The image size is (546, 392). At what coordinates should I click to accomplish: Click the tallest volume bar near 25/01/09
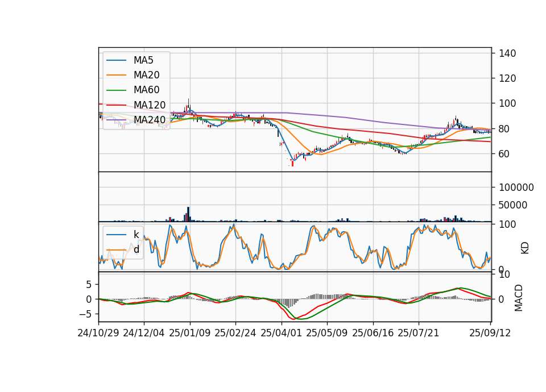(x=188, y=214)
